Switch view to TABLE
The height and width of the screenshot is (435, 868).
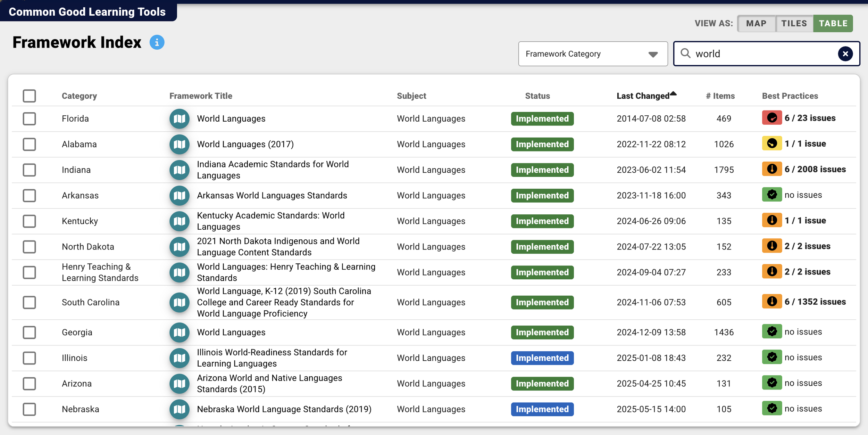(x=833, y=23)
